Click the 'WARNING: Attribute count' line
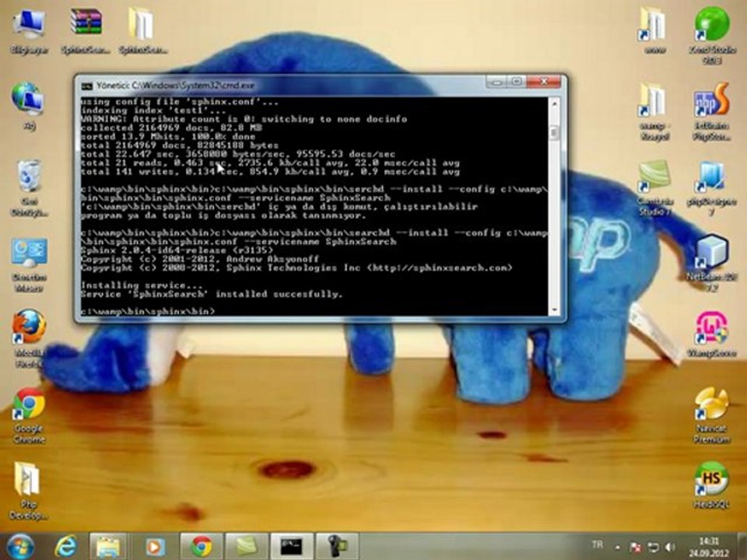The image size is (747, 560). pos(244,119)
